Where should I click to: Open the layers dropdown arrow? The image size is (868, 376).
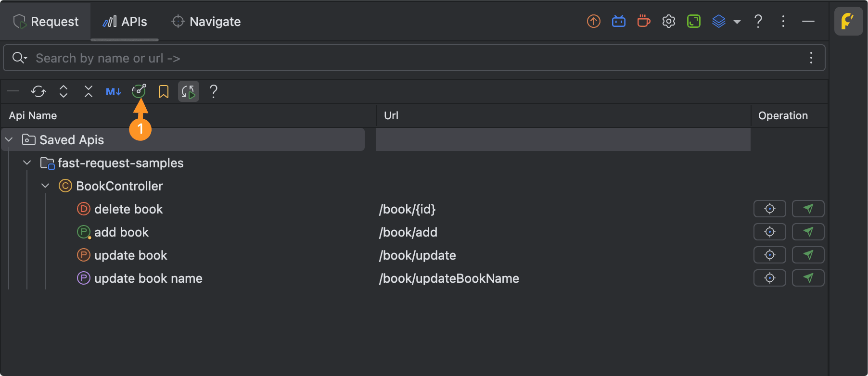737,22
